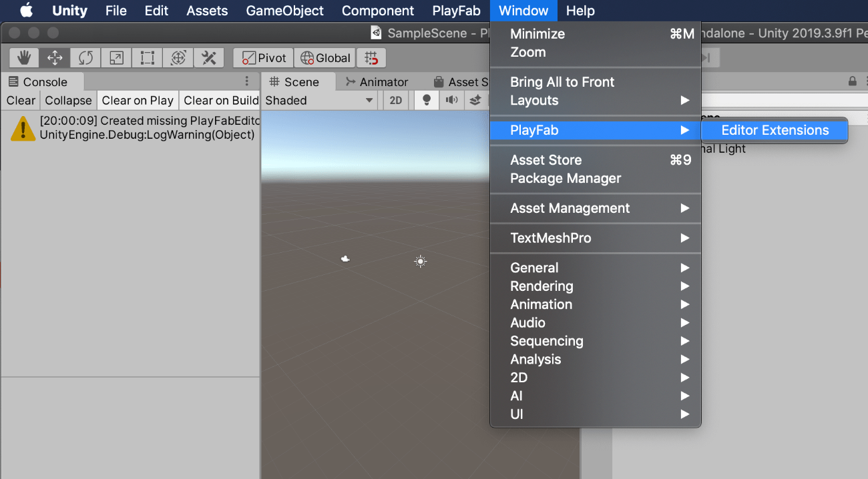The image size is (868, 479).
Task: Choose Package Manager menu item
Action: tap(596, 178)
